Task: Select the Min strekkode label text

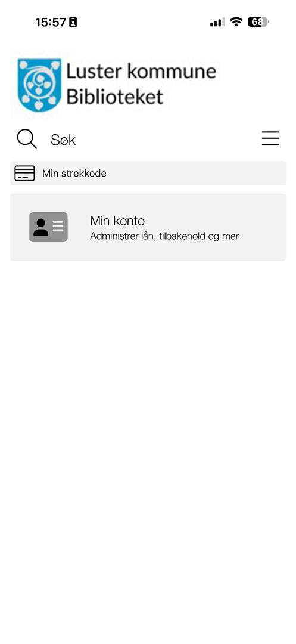Action: point(74,174)
